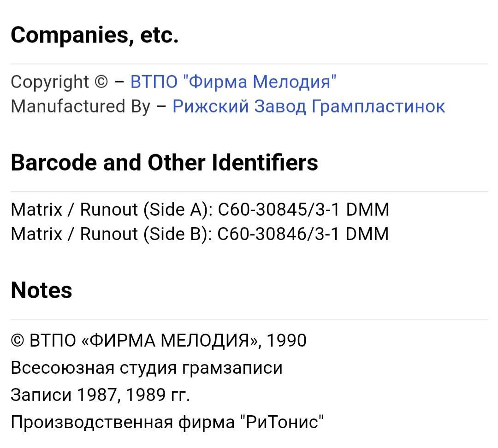Click the year 1987 in Notes
This screenshot has width=498, height=448.
tap(97, 395)
